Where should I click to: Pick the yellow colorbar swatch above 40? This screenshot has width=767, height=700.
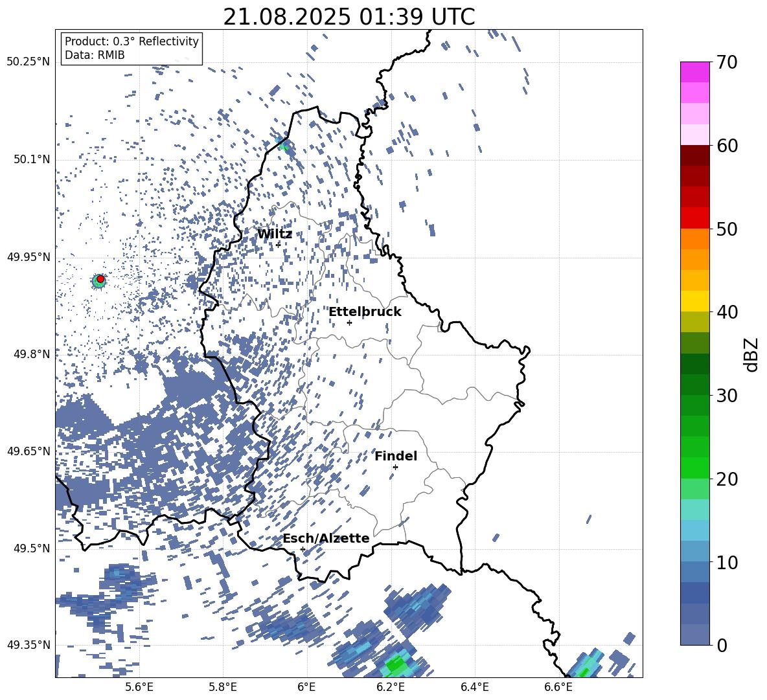click(x=694, y=300)
